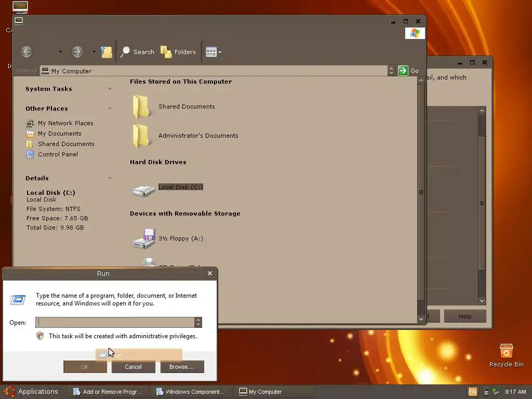Select Administrator's Documents folder icon
Viewport: 532px width, 399px height.
[x=141, y=136]
